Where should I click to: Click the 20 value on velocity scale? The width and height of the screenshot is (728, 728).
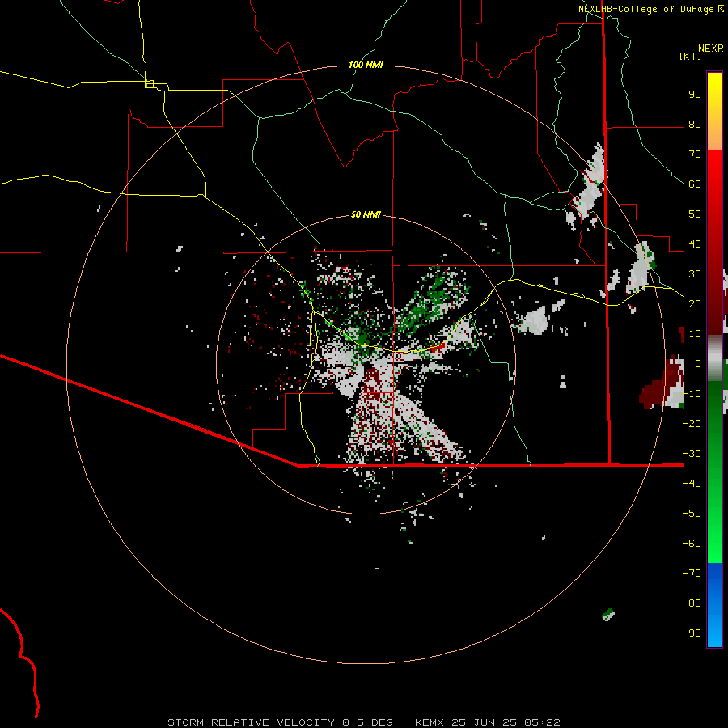695,304
